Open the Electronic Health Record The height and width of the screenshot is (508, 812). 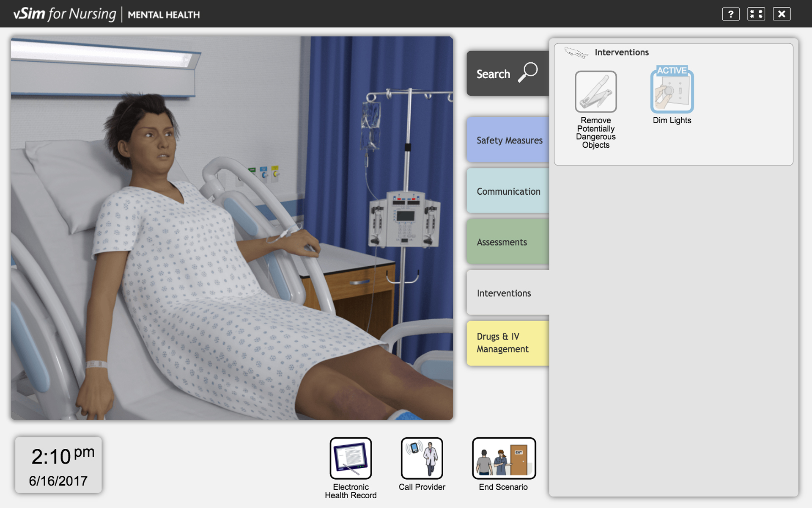(x=350, y=458)
